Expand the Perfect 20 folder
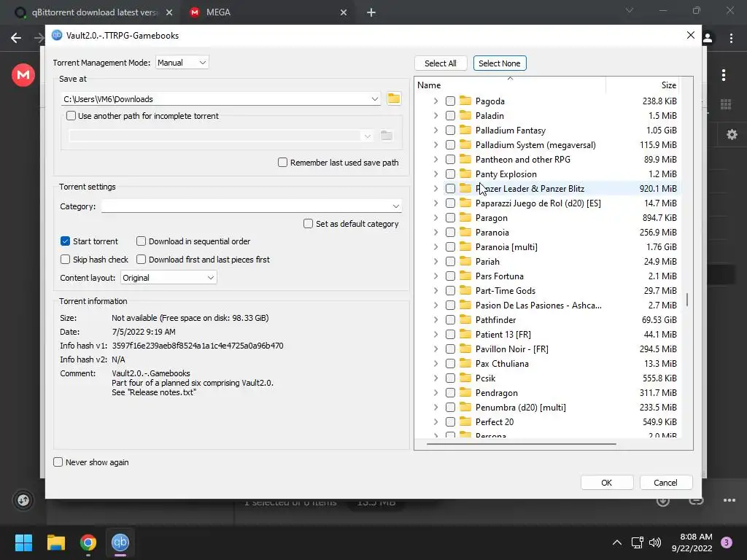 [436, 421]
